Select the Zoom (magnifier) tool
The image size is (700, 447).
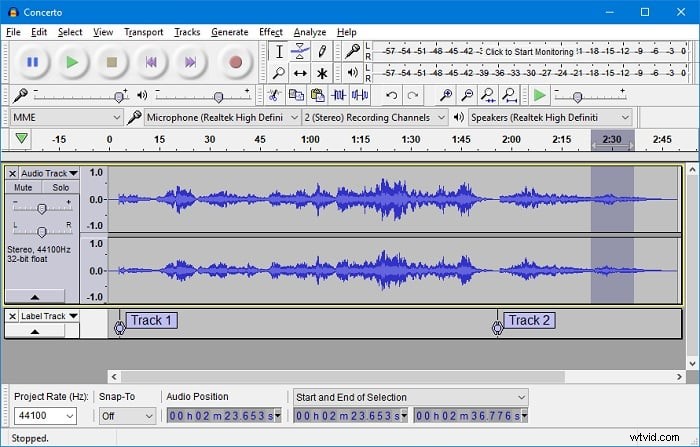[x=279, y=73]
